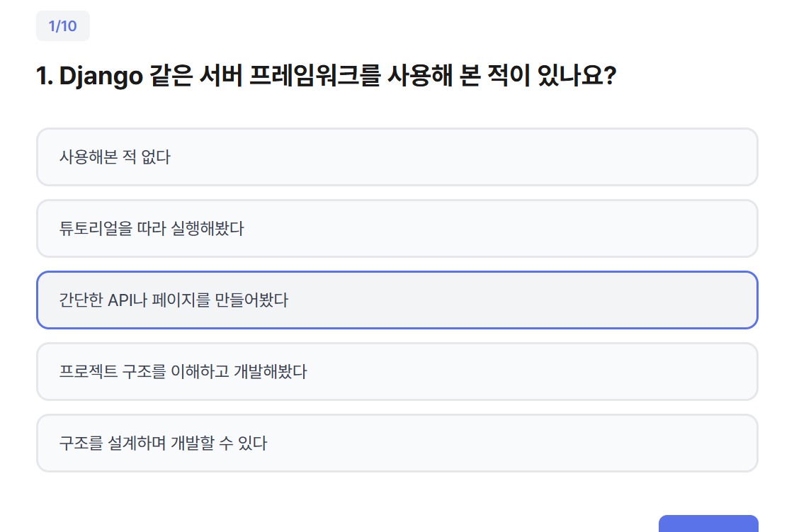Select "구조를 설계하며 개발할 수 있다"
Image resolution: width=794 pixels, height=532 pixels.
[x=397, y=443]
